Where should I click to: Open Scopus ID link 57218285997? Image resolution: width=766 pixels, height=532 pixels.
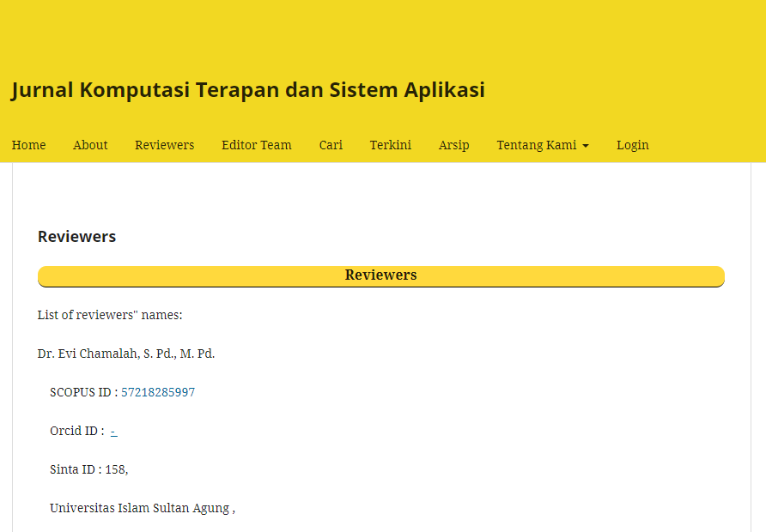(157, 392)
